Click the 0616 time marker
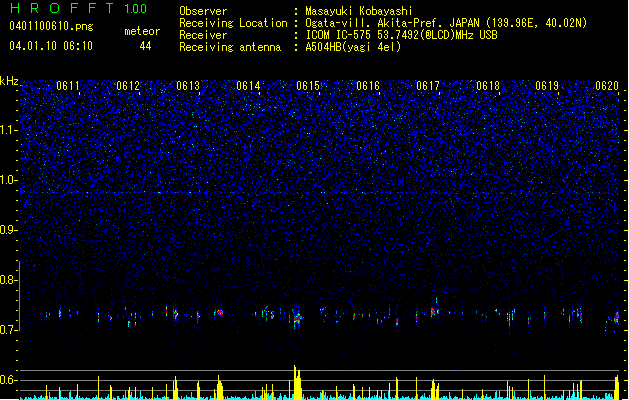The image size is (629, 400). [x=368, y=86]
